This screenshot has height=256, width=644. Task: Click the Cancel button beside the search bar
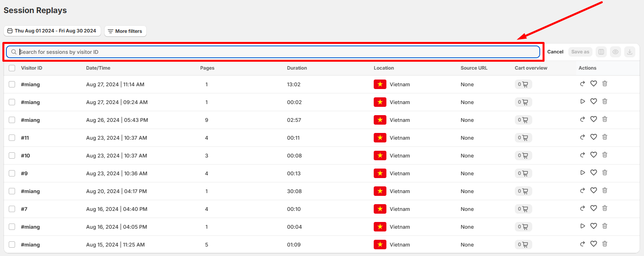(555, 52)
